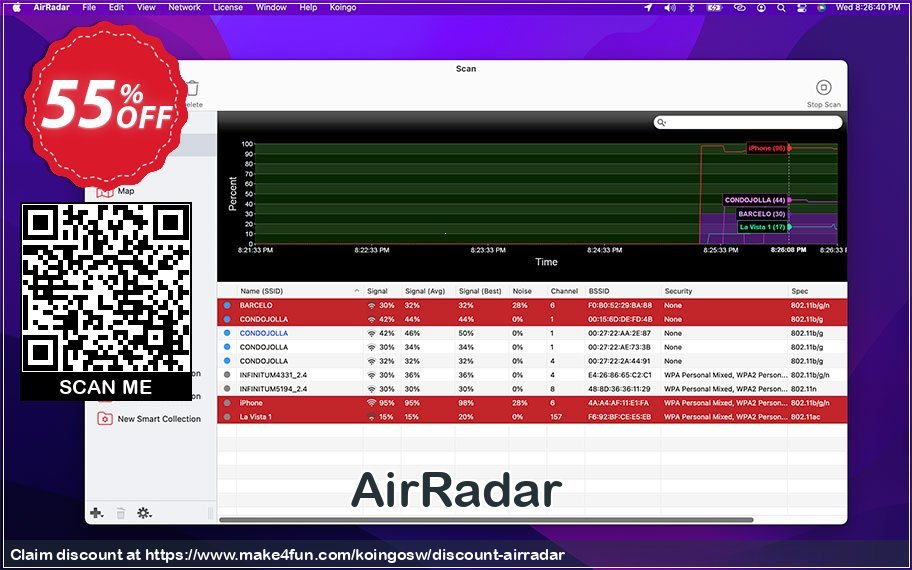Click the 8:26:08 PM time marker on graph
Screen dimensions: 912x570
point(789,250)
